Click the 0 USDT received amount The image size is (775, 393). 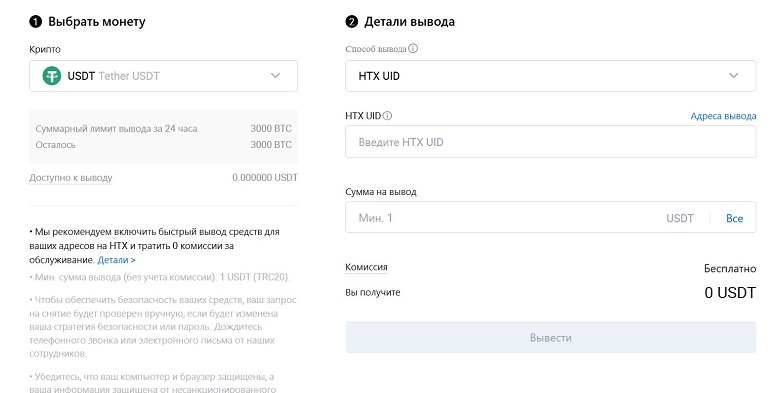click(730, 293)
